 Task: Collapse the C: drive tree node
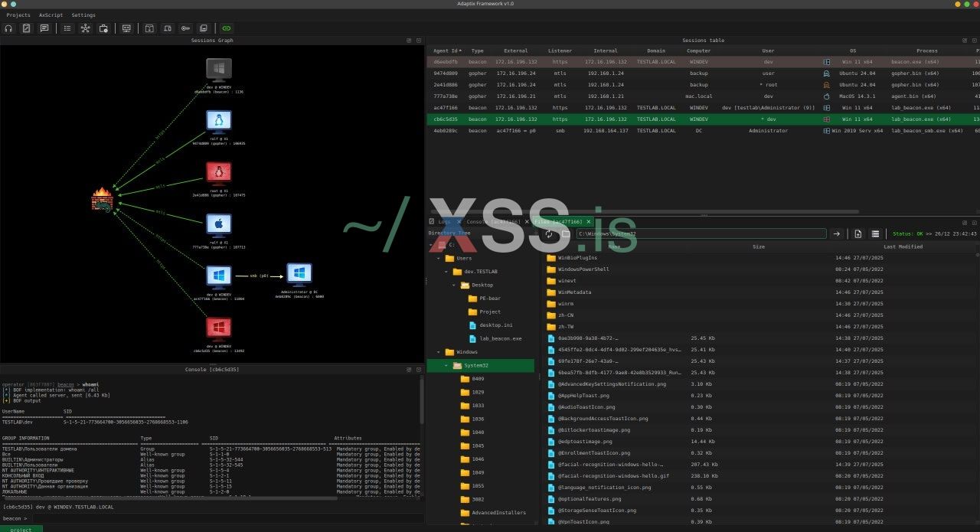tap(431, 245)
